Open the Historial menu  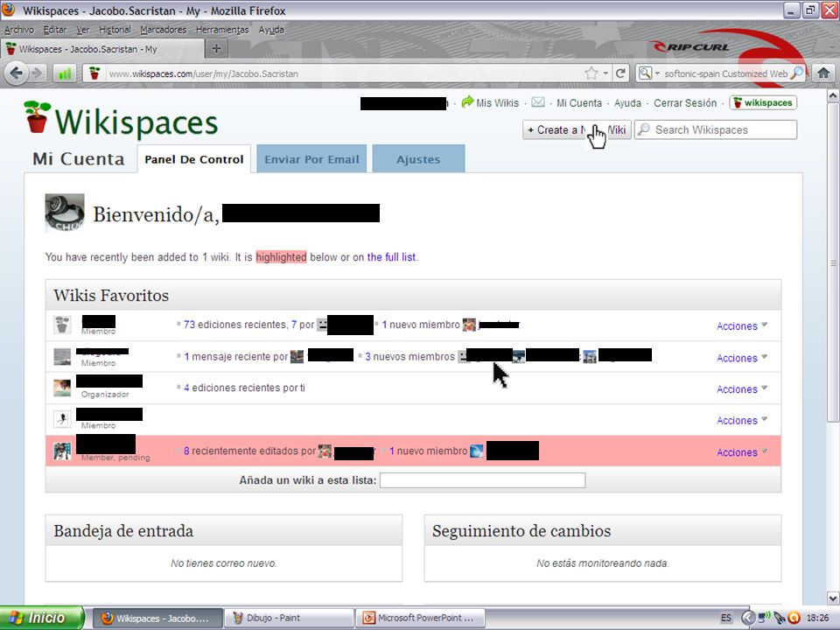pyautogui.click(x=115, y=30)
